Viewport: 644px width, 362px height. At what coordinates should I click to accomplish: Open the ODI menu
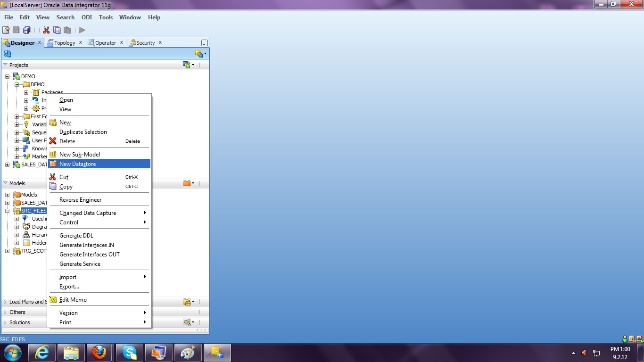(87, 17)
